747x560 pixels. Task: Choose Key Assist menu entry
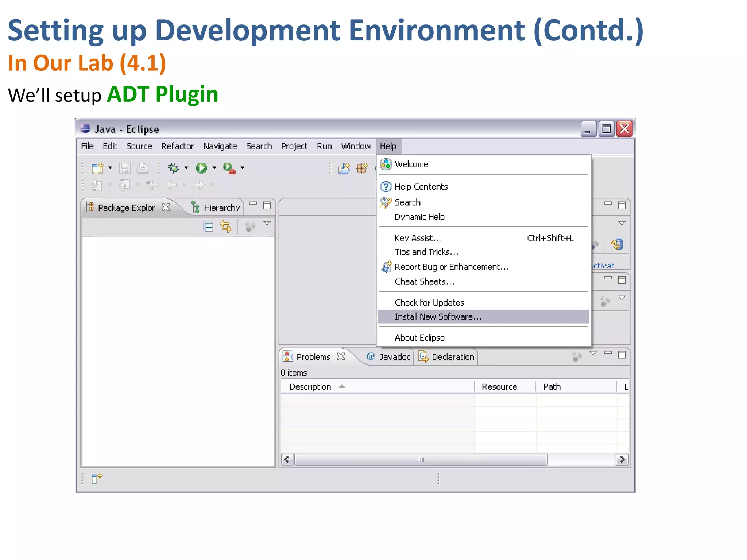pyautogui.click(x=484, y=238)
